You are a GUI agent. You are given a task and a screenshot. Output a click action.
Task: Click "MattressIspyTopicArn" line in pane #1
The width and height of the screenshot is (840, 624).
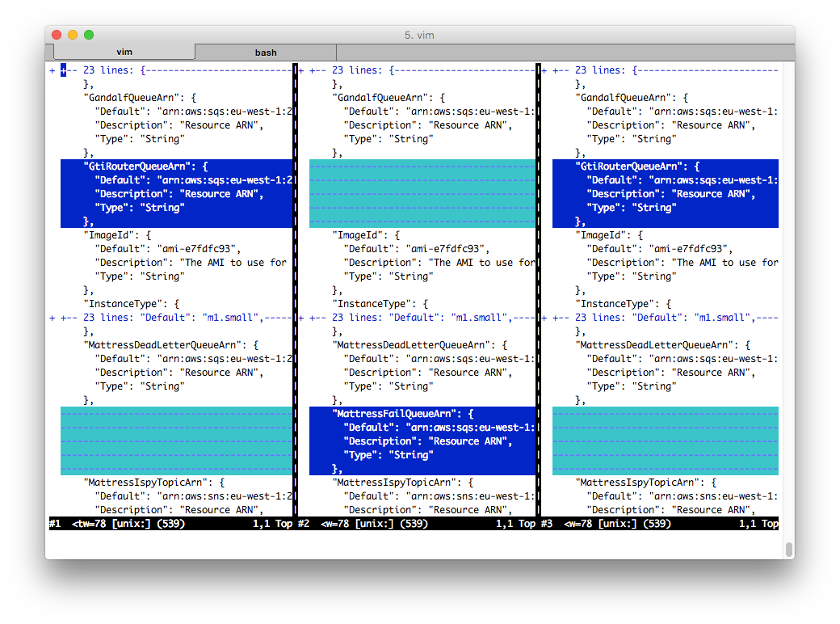(x=154, y=483)
